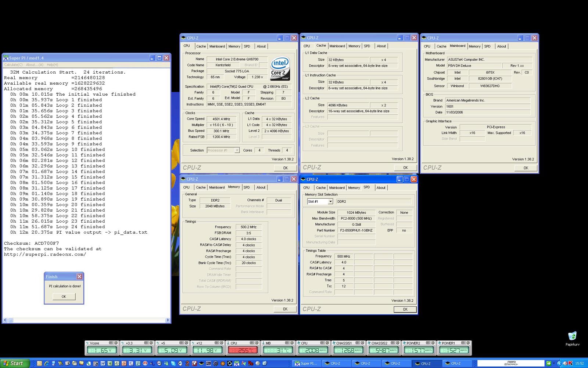Switch to Mainboard tab in the SPD CPU-Z window

pos(337,188)
